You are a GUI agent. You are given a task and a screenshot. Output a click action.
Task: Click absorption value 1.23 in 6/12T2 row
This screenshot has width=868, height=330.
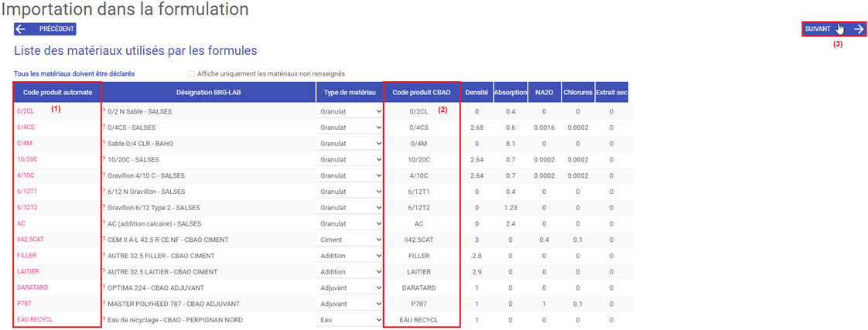(x=511, y=207)
